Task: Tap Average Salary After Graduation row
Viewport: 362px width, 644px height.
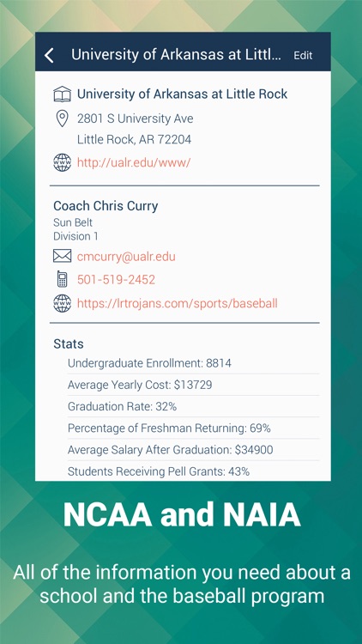Action: pyautogui.click(x=193, y=450)
